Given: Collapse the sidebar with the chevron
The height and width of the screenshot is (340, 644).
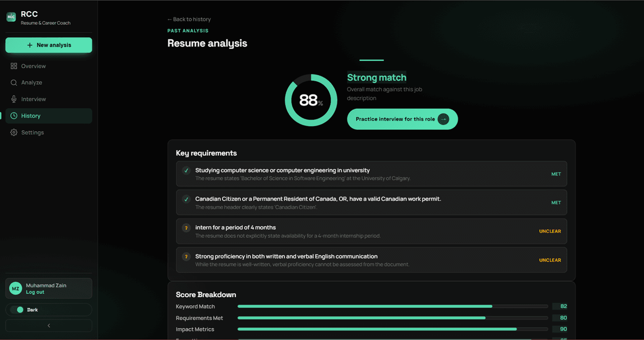Looking at the screenshot, I should click(x=49, y=325).
